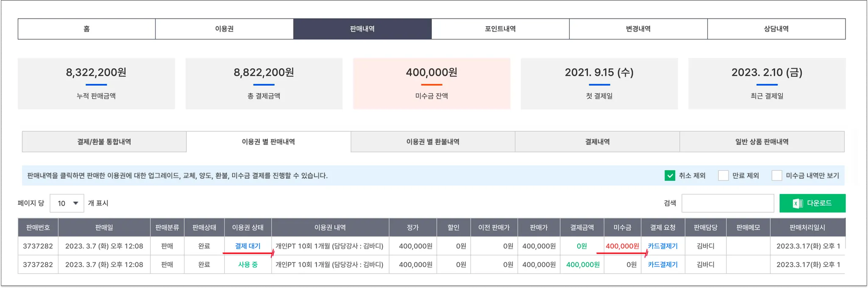Click the 미수금 잔액 400,000원 summary card

[x=431, y=83]
